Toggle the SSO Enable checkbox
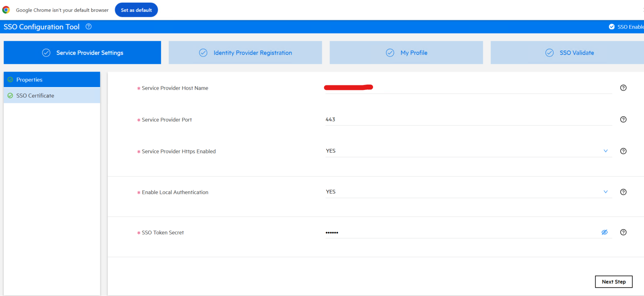 (x=612, y=27)
